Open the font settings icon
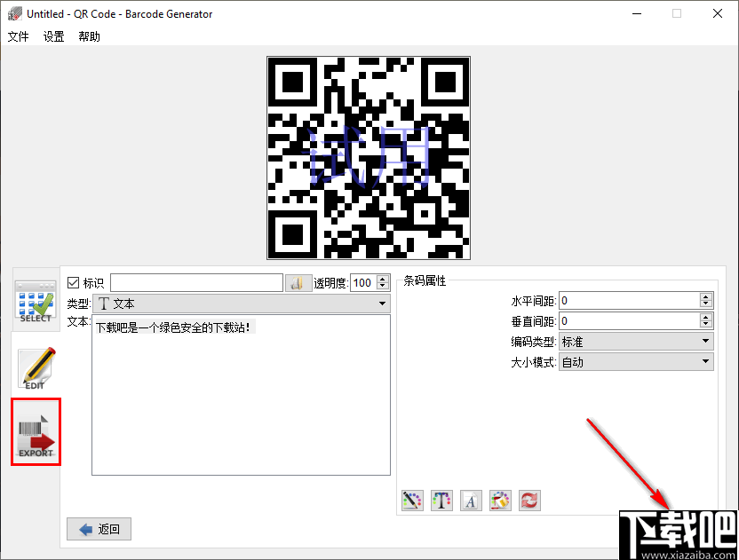The height and width of the screenshot is (560, 739). (471, 500)
